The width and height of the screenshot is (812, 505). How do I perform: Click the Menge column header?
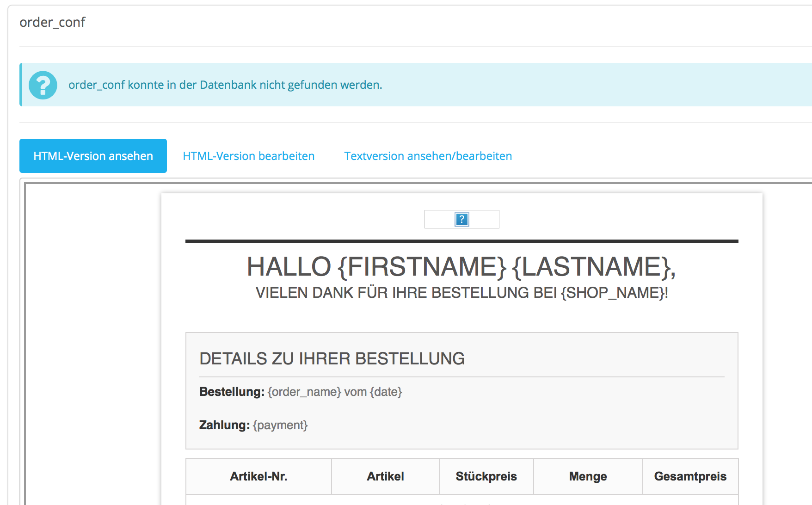(588, 476)
